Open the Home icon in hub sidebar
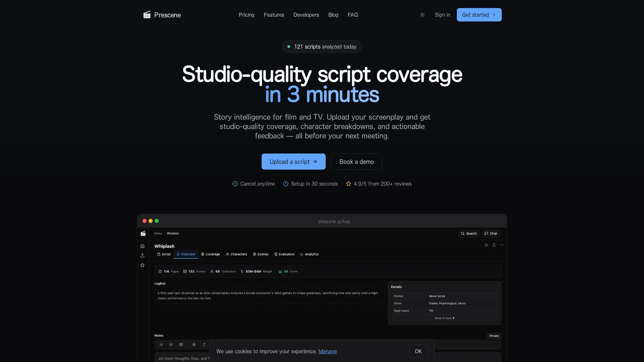Image resolution: width=644 pixels, height=362 pixels. [143, 246]
